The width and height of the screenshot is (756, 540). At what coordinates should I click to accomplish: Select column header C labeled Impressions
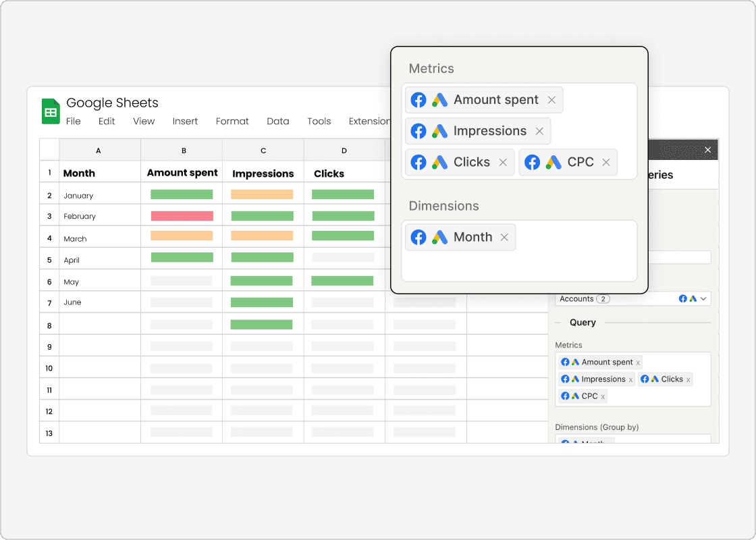pyautogui.click(x=263, y=149)
